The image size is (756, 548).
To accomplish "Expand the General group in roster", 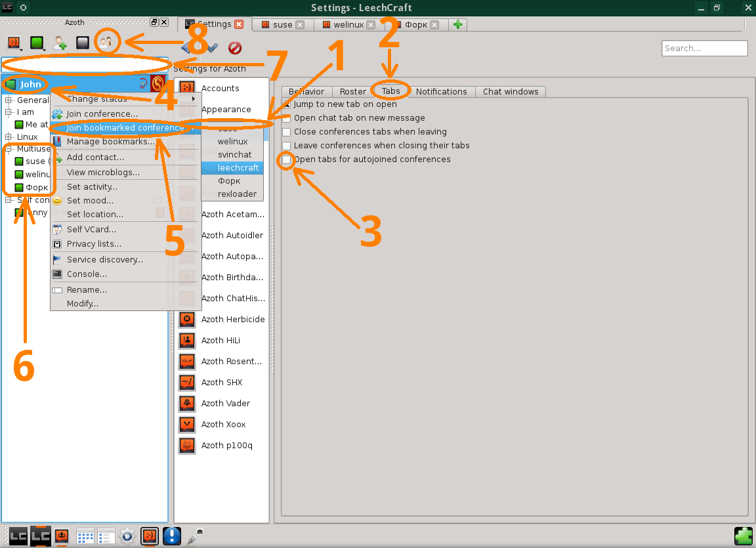I will pos(8,100).
